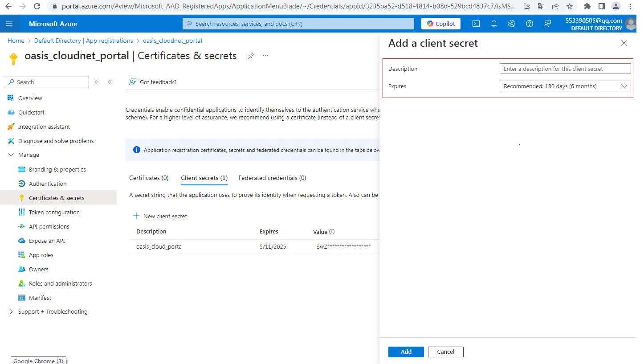Click the Expose an API cloud icon

click(x=21, y=241)
